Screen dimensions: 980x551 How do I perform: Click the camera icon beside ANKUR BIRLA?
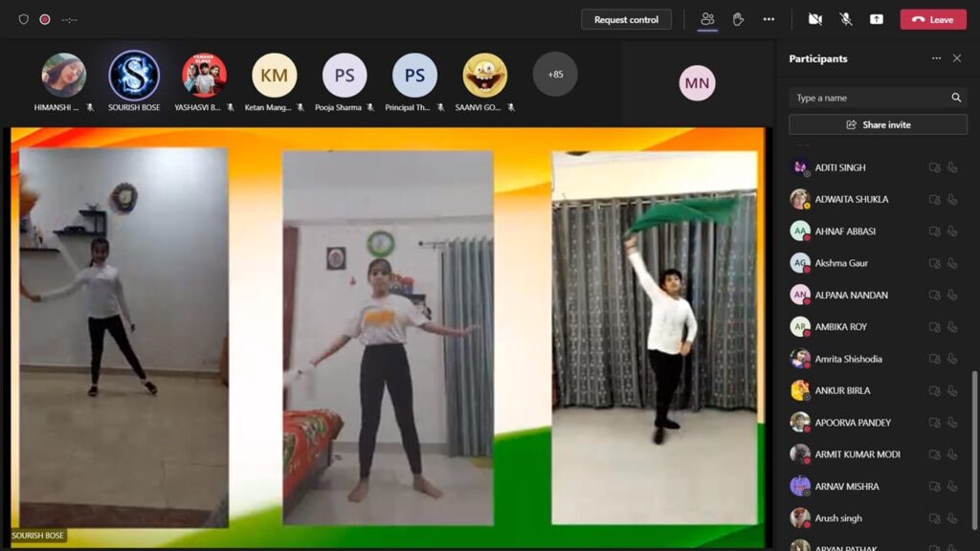[x=934, y=390]
